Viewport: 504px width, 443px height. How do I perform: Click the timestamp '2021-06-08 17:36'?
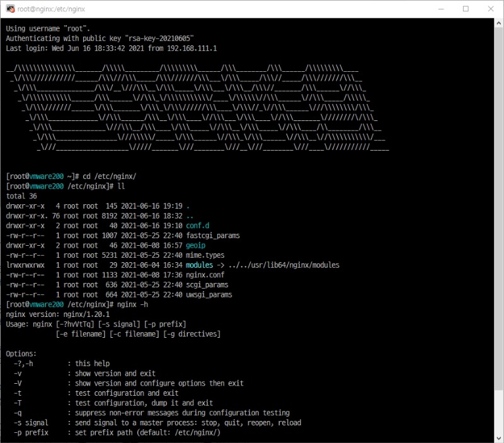point(151,275)
